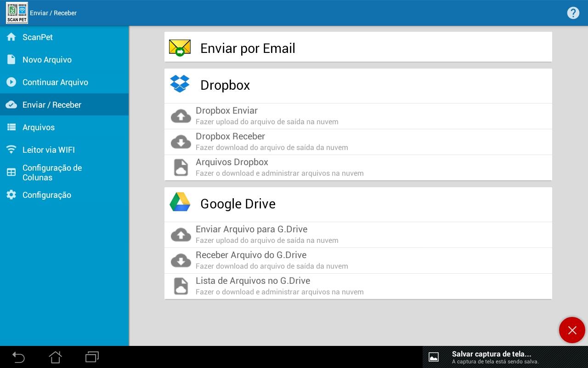The height and width of the screenshot is (368, 588).
Task: Tap the recent apps button
Action: pos(92,357)
